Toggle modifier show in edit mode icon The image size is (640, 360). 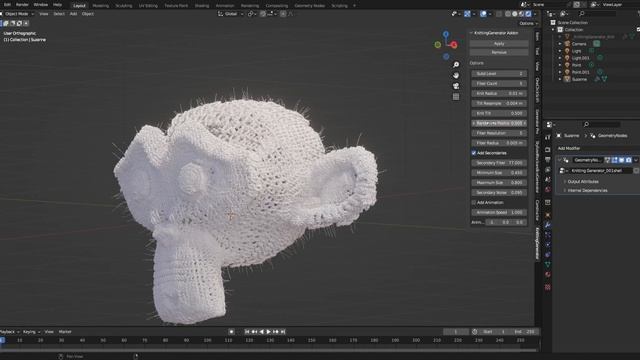coord(615,160)
